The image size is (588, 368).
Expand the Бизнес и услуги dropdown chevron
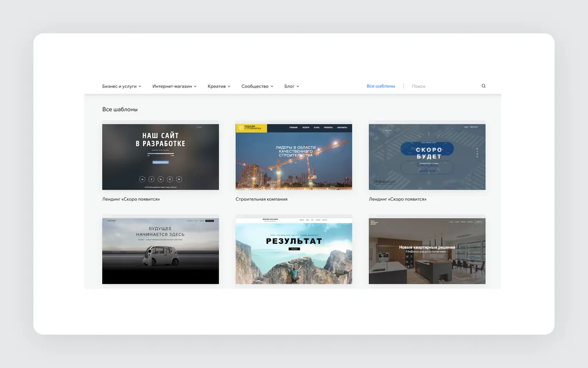coord(140,86)
